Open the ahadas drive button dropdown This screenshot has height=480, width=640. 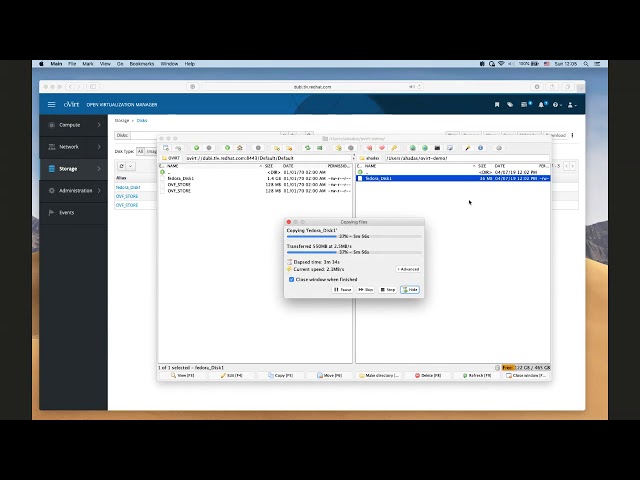(369, 158)
